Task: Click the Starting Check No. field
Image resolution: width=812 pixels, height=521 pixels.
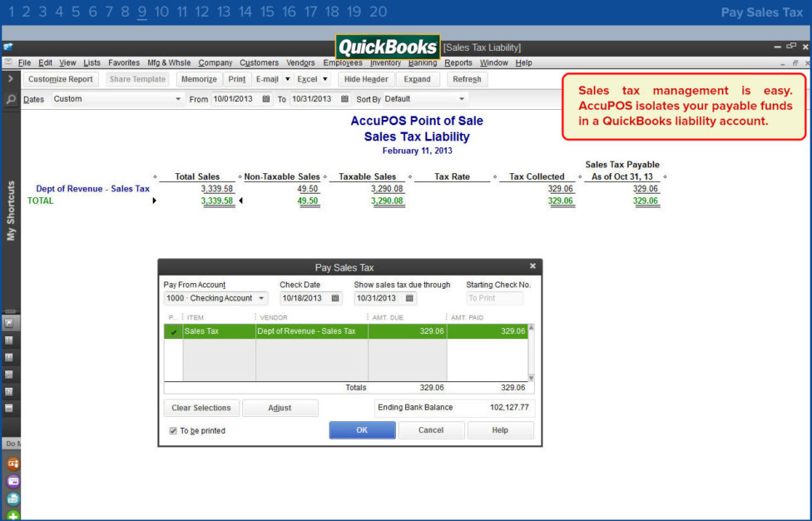Action: pyautogui.click(x=494, y=298)
